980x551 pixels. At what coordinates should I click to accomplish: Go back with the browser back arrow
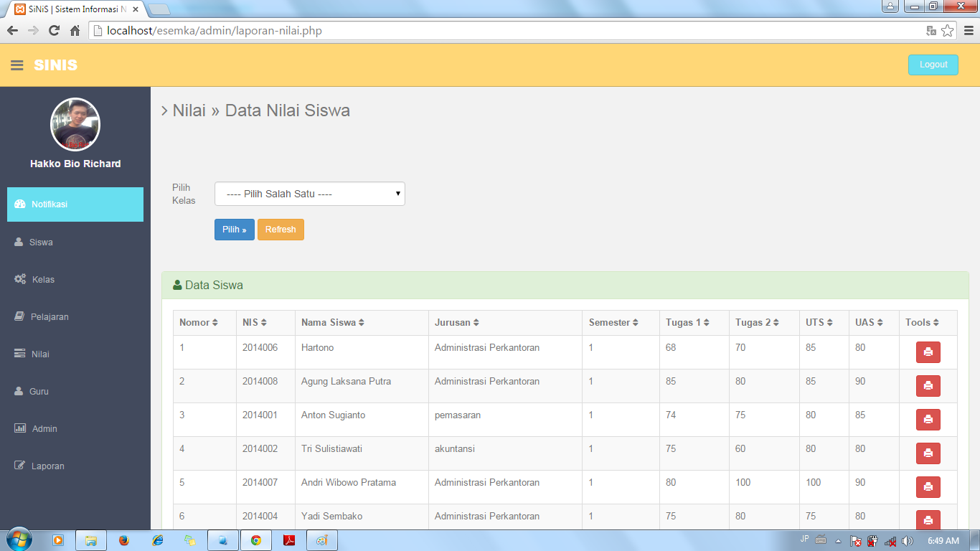pos(12,31)
